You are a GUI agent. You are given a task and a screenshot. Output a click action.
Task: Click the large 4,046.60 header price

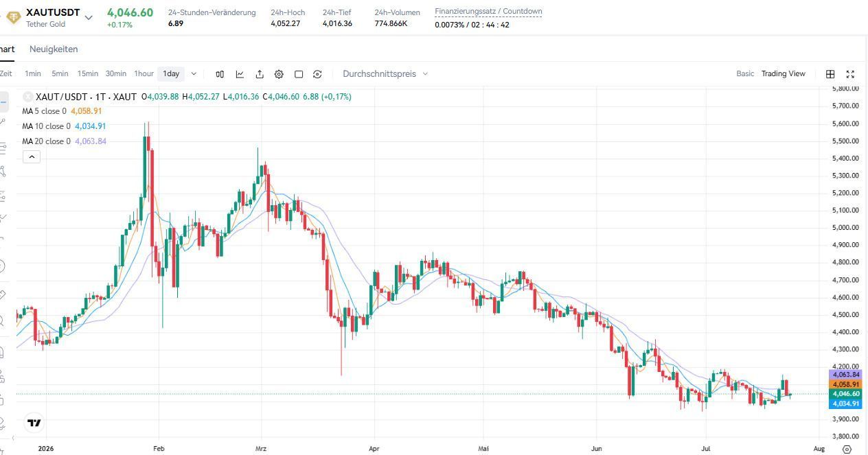coord(130,13)
